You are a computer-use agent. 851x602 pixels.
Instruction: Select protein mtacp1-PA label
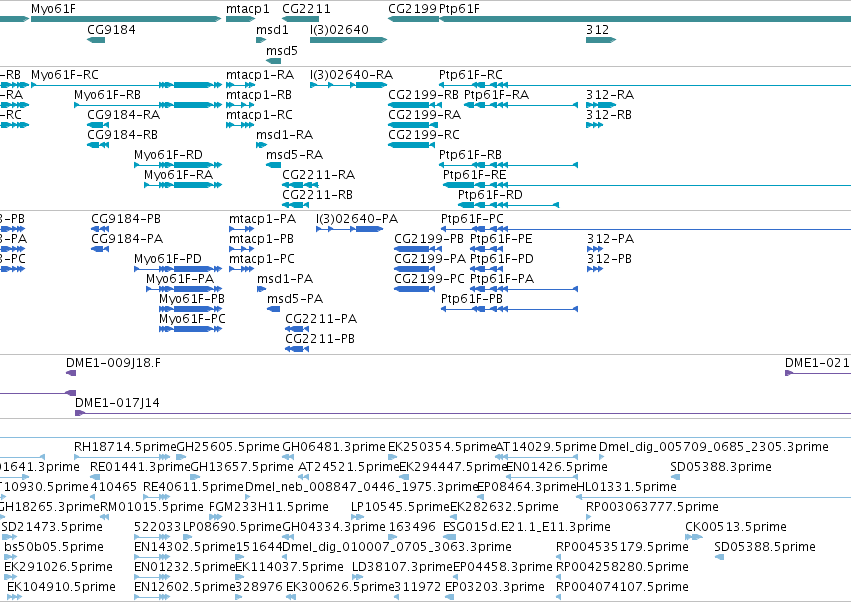click(262, 219)
